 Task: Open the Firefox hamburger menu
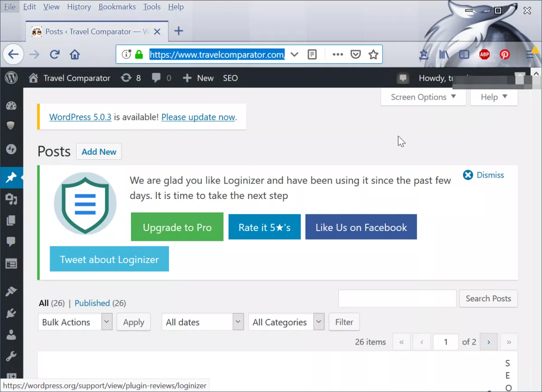pyautogui.click(x=530, y=55)
